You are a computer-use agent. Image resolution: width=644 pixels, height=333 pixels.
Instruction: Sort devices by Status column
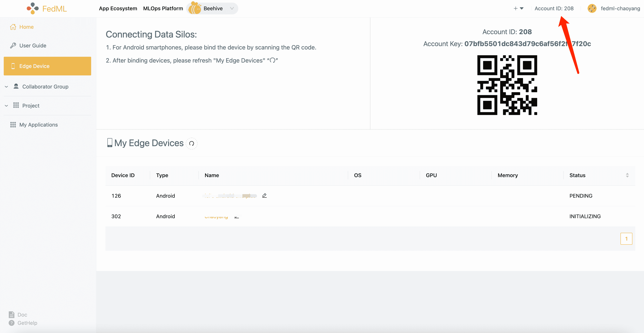coord(627,175)
